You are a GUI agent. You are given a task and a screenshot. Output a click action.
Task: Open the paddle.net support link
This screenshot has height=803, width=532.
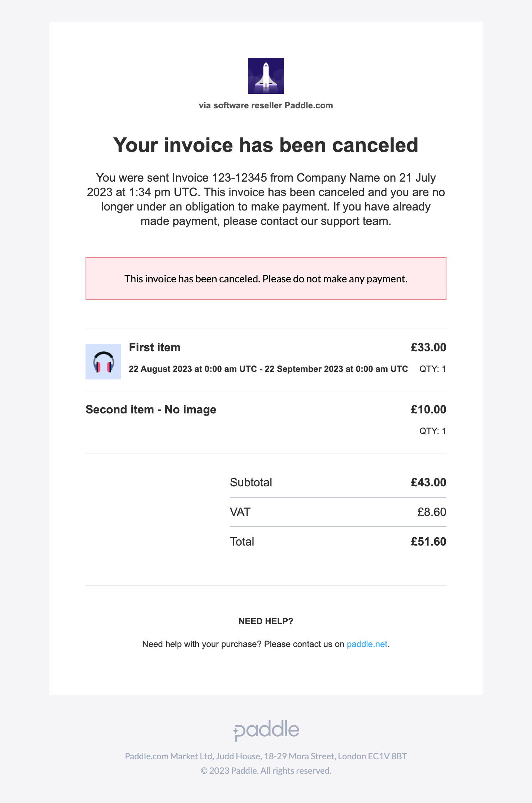click(367, 644)
